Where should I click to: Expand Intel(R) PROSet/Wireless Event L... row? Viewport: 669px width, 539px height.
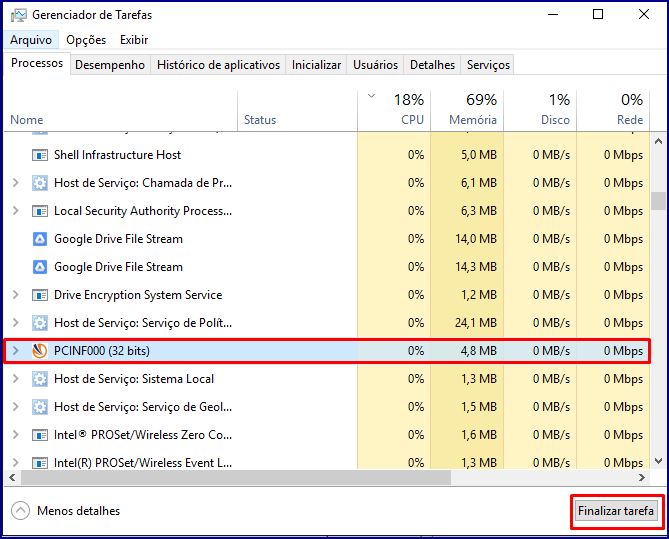[x=16, y=463]
